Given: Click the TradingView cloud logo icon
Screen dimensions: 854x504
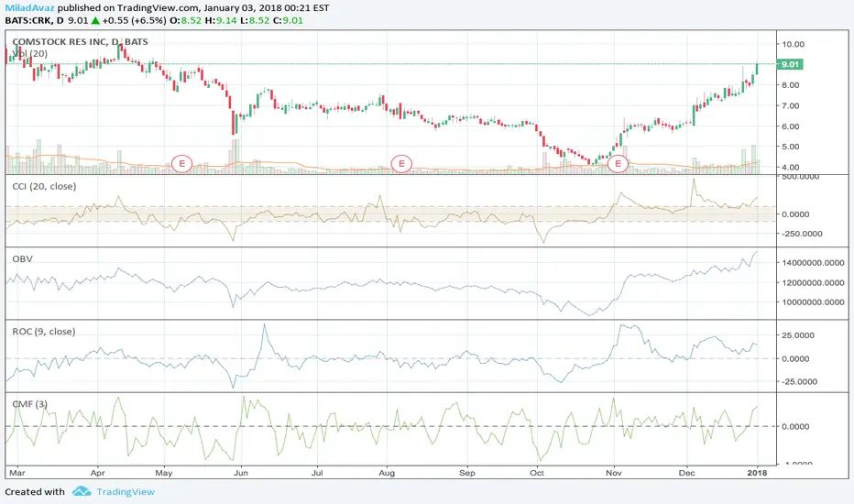Looking at the screenshot, I should (82, 491).
